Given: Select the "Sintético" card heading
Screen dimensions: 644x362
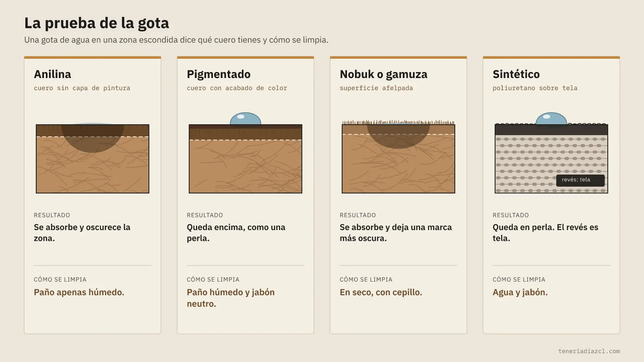Looking at the screenshot, I should click(x=516, y=74).
